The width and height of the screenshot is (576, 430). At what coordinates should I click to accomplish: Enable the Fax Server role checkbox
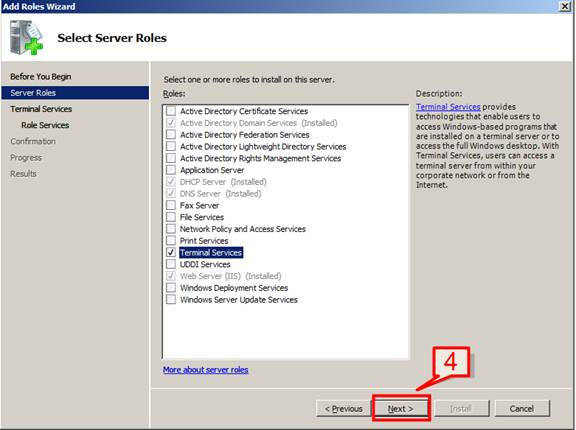tap(171, 205)
